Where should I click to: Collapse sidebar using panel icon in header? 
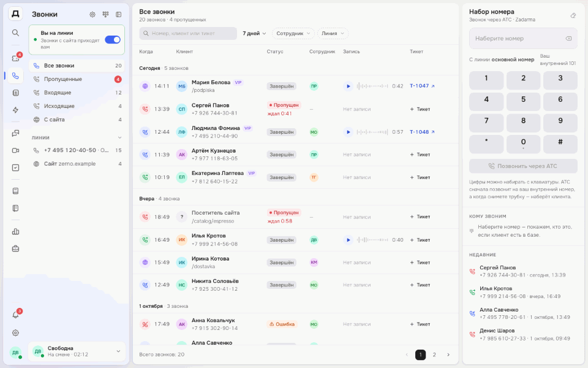tap(118, 14)
